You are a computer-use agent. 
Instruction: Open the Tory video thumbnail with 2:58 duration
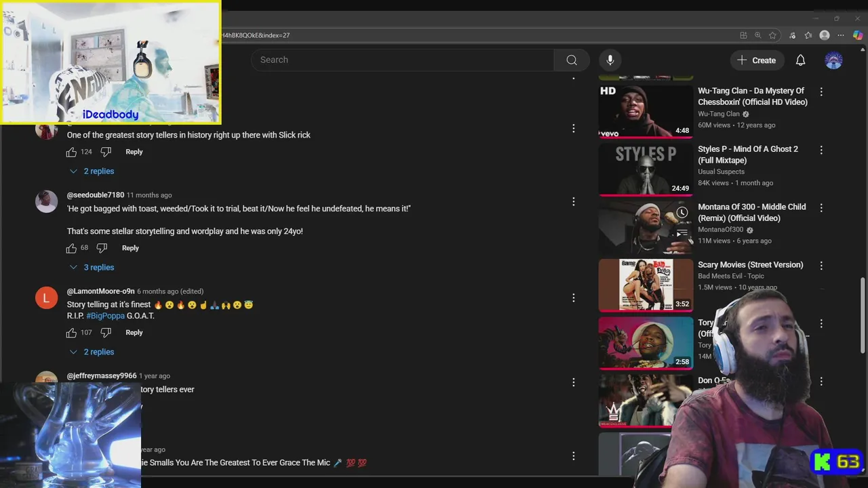(646, 343)
